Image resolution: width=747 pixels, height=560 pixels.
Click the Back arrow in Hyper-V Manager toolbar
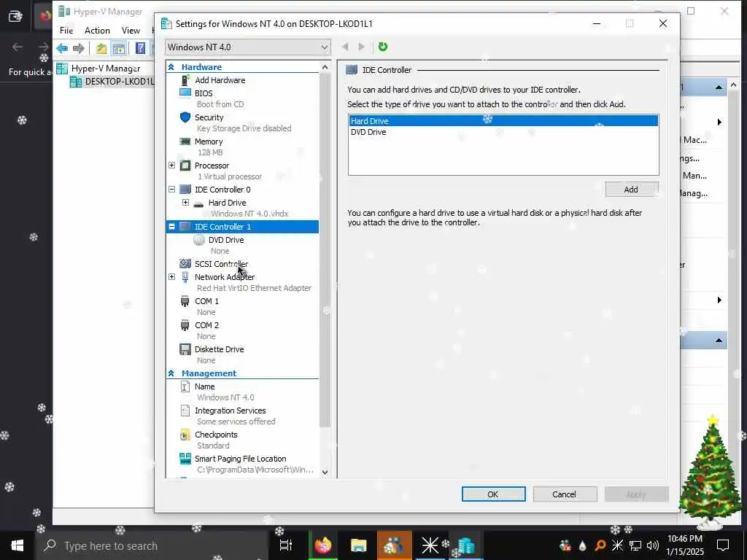(62, 48)
